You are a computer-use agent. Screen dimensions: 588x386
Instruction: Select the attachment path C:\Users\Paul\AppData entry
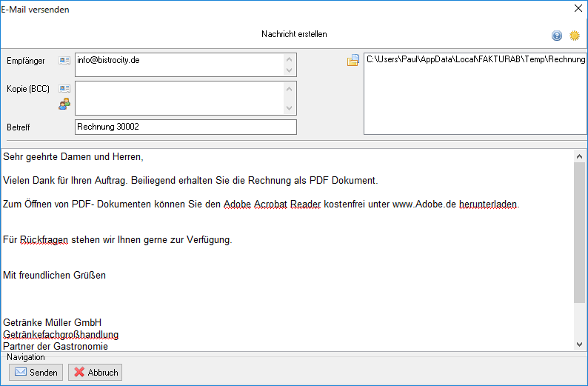pos(475,59)
